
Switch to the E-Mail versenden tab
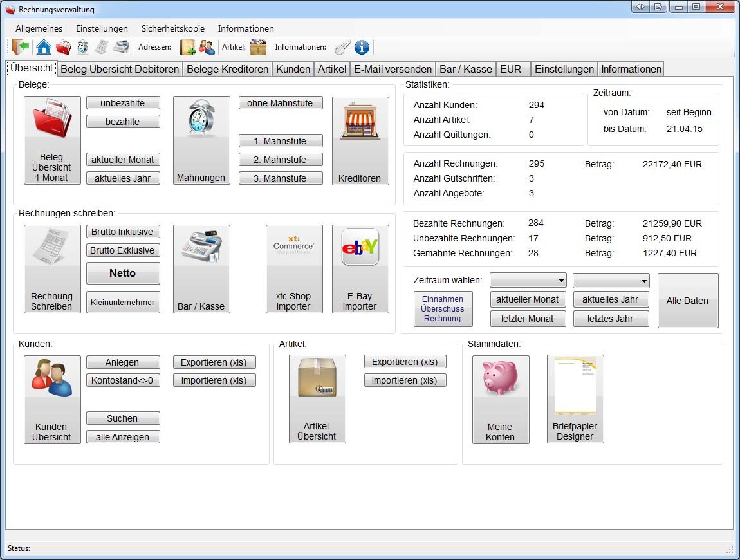(x=393, y=69)
